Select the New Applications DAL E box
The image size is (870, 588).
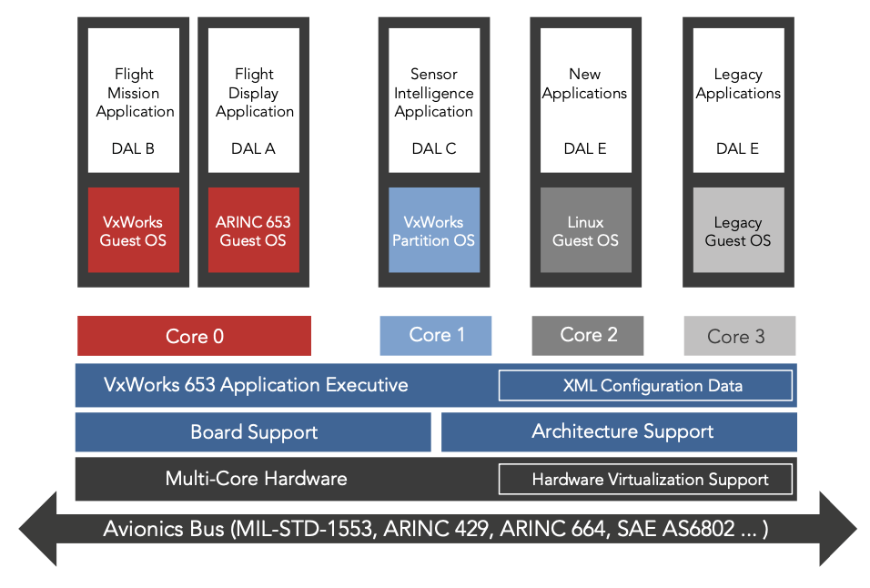(x=586, y=100)
